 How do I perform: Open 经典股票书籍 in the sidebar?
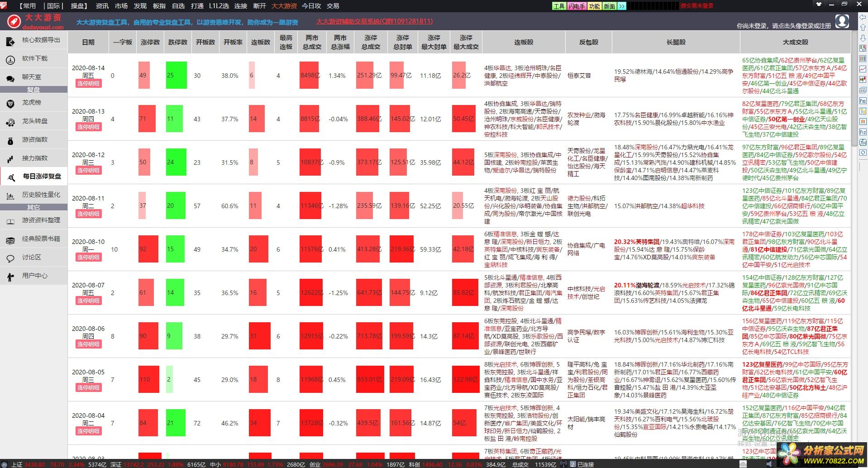[x=34, y=239]
